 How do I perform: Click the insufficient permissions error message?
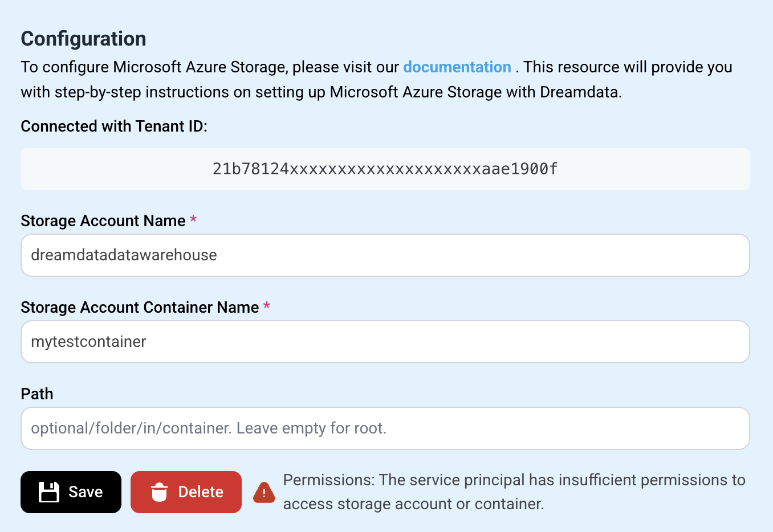click(513, 492)
